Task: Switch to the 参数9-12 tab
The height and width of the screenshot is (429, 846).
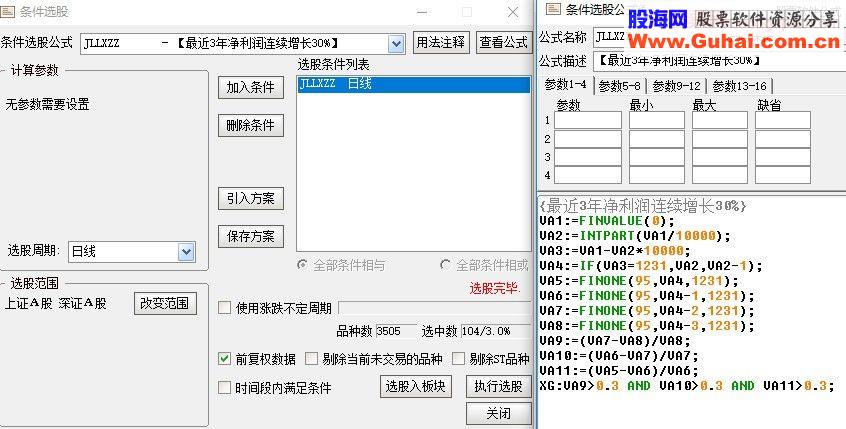Action: point(677,86)
